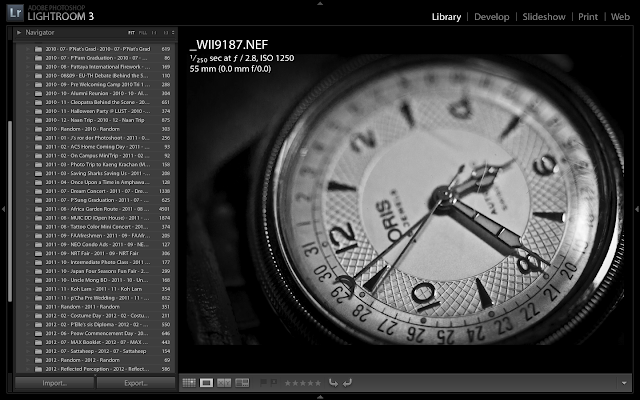The height and width of the screenshot is (400, 640).
Task: Collapse the top module picker panel arrow
Action: [320, 3]
